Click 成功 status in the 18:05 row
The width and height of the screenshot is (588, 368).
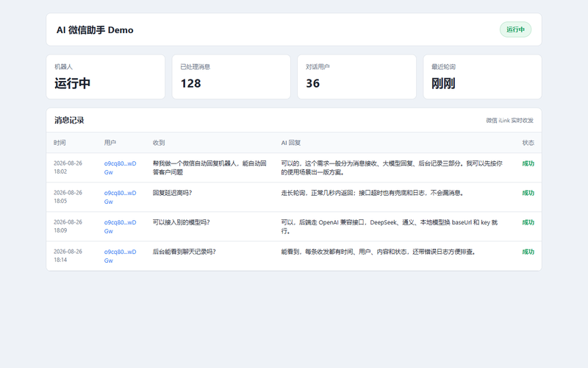click(x=528, y=193)
